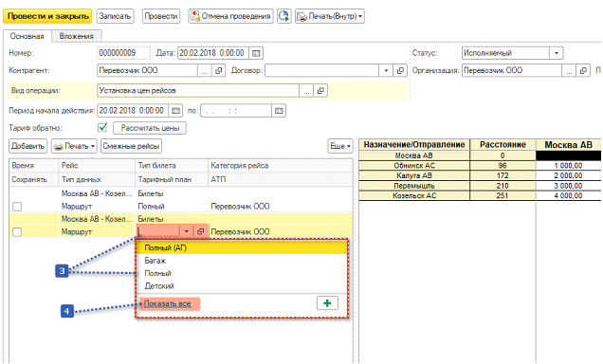This screenshot has height=364, width=603.
Task: Open the Статус dropdown
Action: [557, 53]
